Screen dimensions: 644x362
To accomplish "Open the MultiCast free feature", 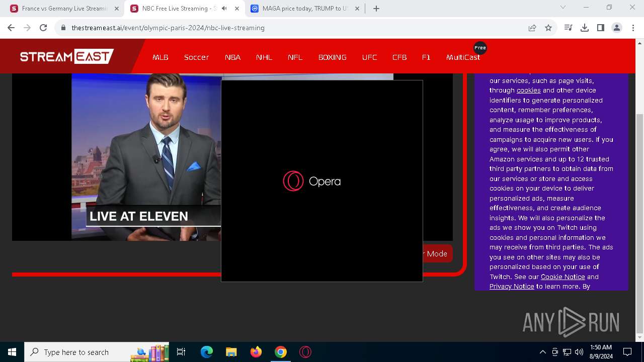I will tap(463, 57).
